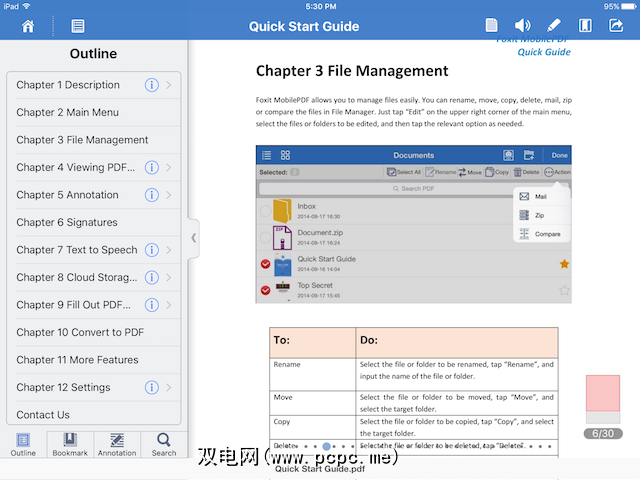Switch to the Outline tab

[23, 445]
